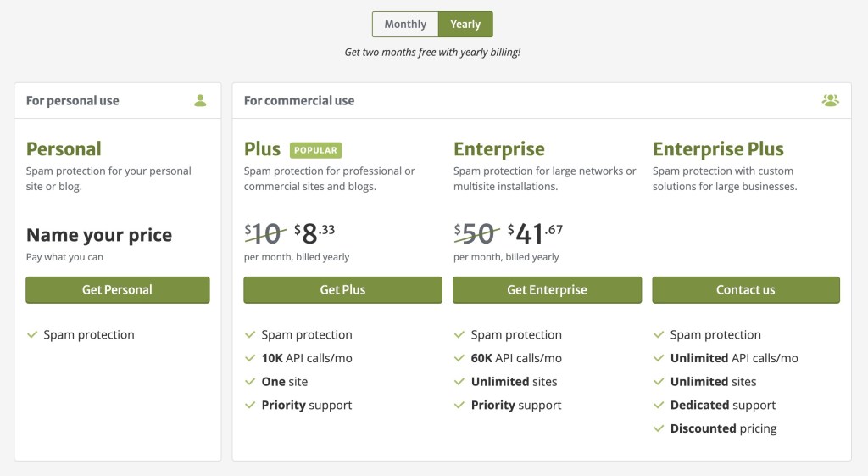This screenshot has width=868, height=476.
Task: Select Yearly billing option
Action: [465, 24]
